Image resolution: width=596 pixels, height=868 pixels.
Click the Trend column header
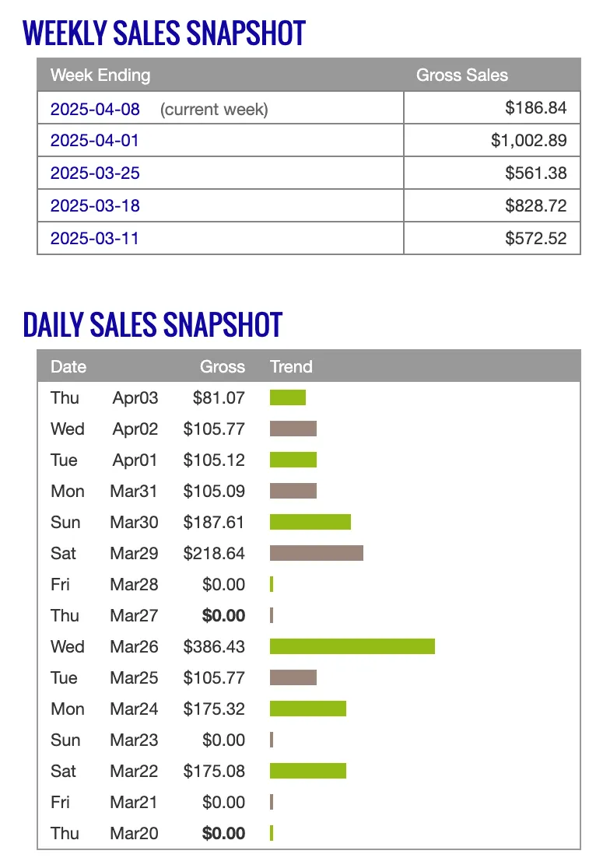(x=291, y=366)
